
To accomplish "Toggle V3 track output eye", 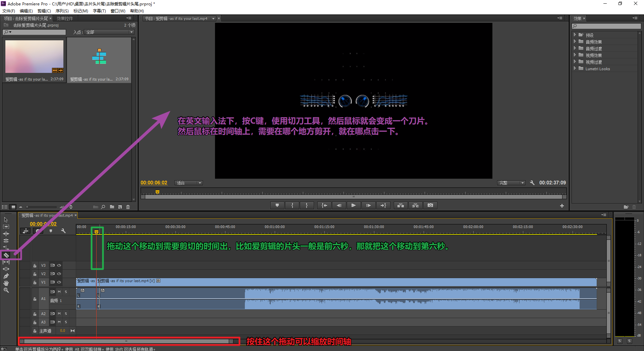I will [59, 265].
